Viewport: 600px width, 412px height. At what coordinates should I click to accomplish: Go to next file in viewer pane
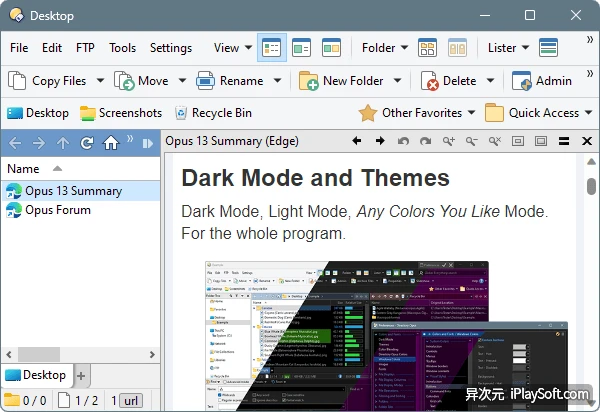pyautogui.click(x=379, y=141)
